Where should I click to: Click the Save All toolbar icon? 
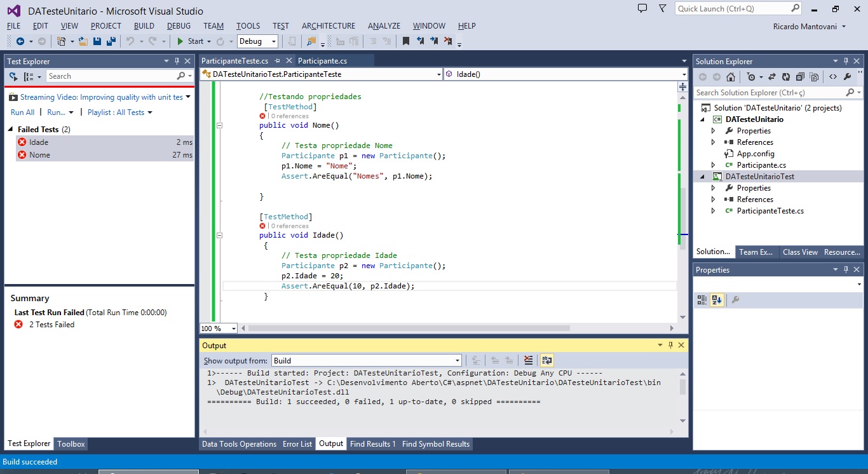pos(111,41)
